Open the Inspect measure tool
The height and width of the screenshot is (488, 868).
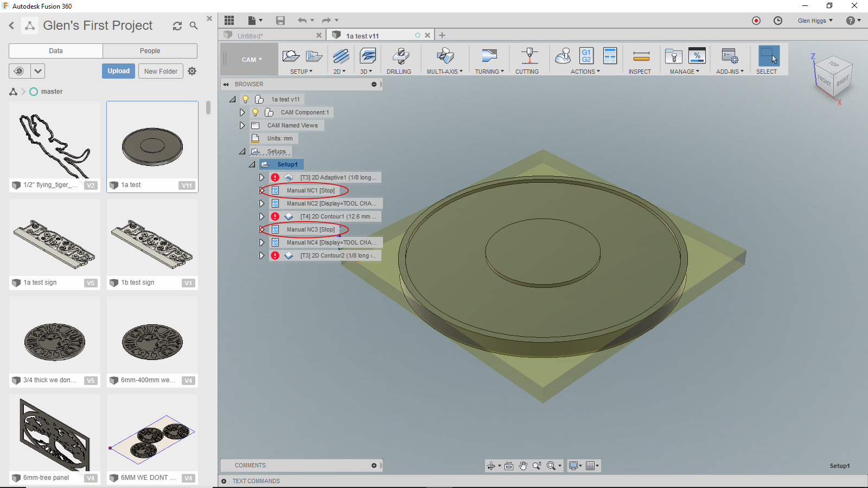pyautogui.click(x=641, y=56)
